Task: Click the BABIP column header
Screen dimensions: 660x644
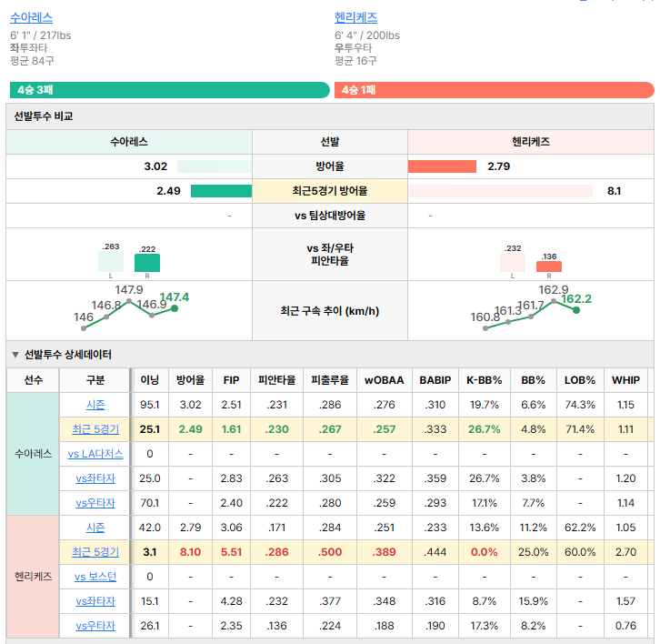Action: point(435,380)
